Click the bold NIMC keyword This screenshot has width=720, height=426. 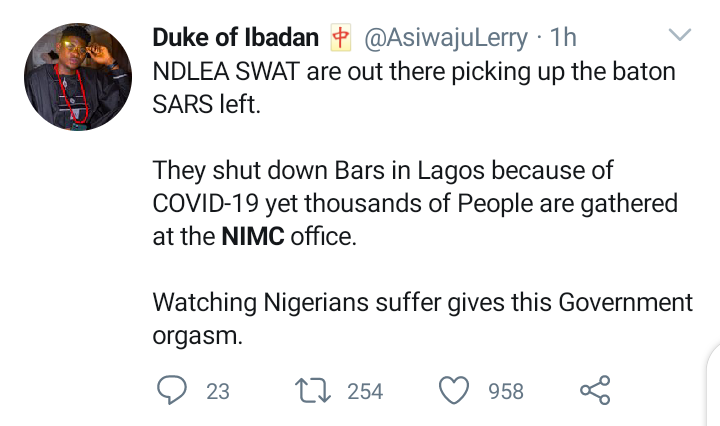coord(252,237)
